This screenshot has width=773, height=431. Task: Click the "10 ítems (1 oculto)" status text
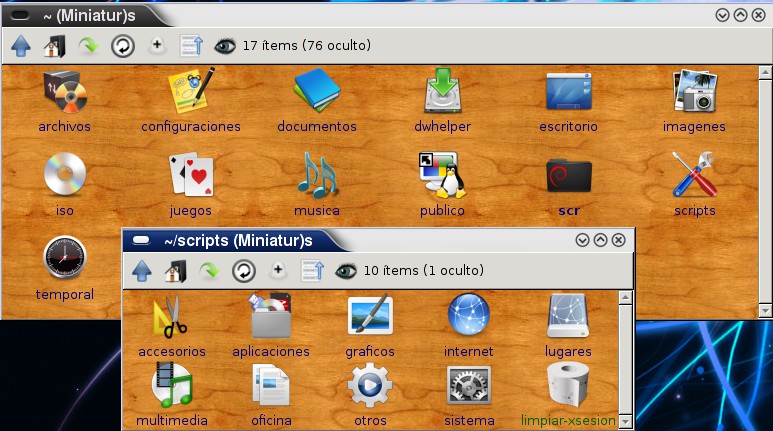pyautogui.click(x=423, y=270)
